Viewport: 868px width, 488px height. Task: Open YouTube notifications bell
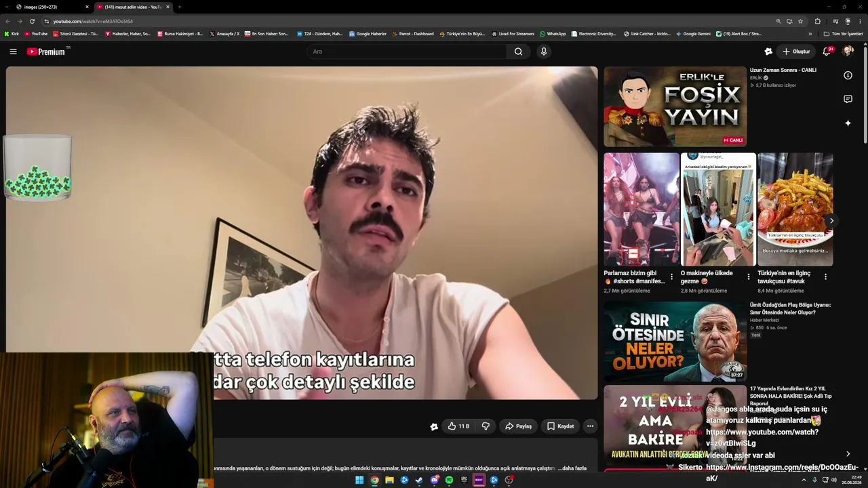(x=827, y=52)
